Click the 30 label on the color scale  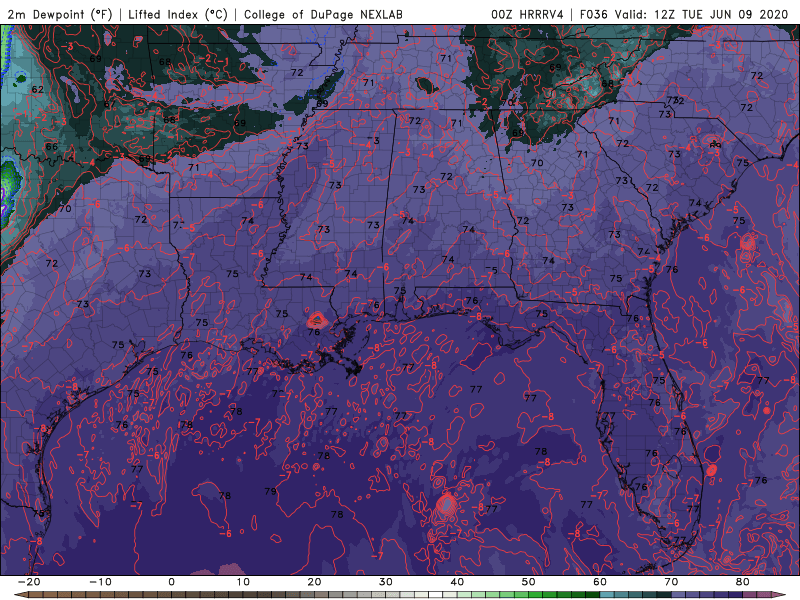click(x=386, y=582)
